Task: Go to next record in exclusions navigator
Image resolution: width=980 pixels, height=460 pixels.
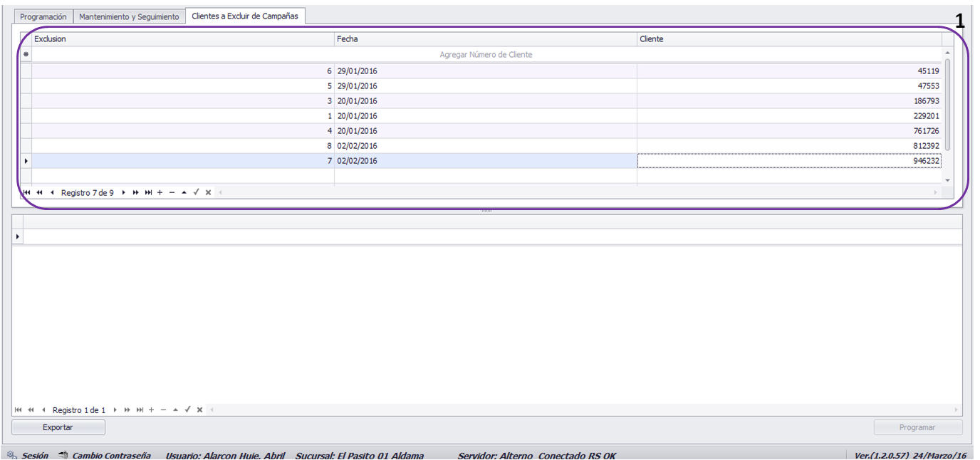Action: click(x=124, y=192)
